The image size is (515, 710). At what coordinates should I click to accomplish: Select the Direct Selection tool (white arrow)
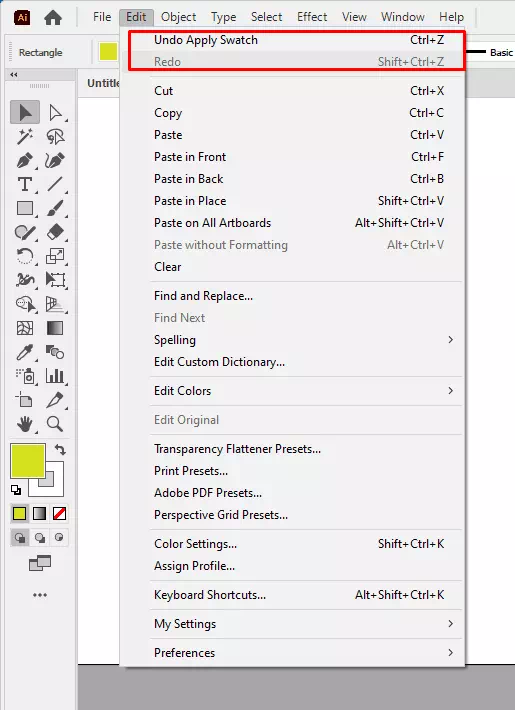pos(55,112)
